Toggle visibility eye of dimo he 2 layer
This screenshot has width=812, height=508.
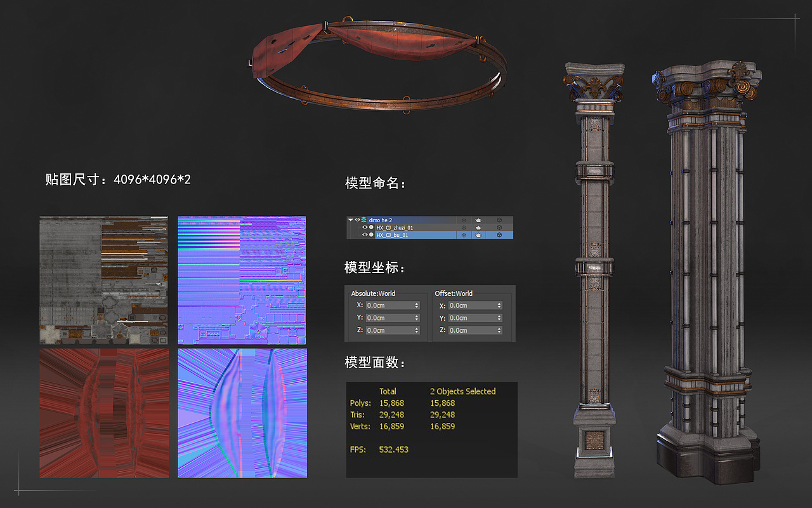click(357, 220)
